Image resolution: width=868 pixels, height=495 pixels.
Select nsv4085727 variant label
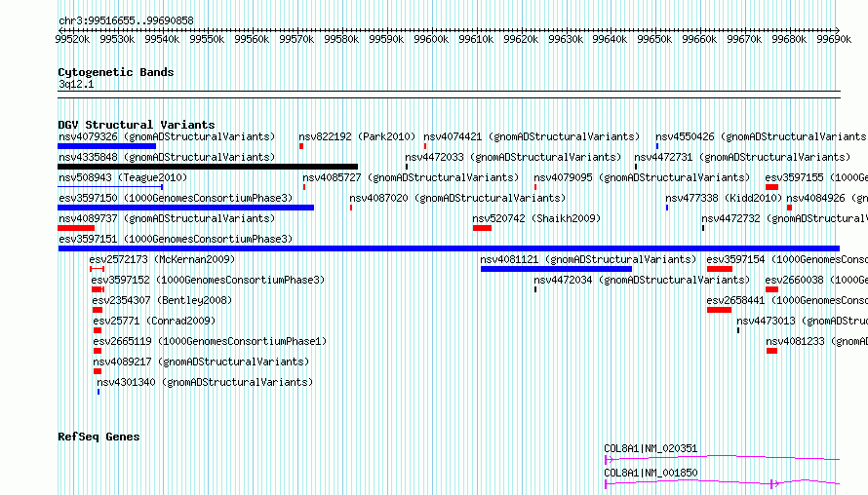click(411, 177)
